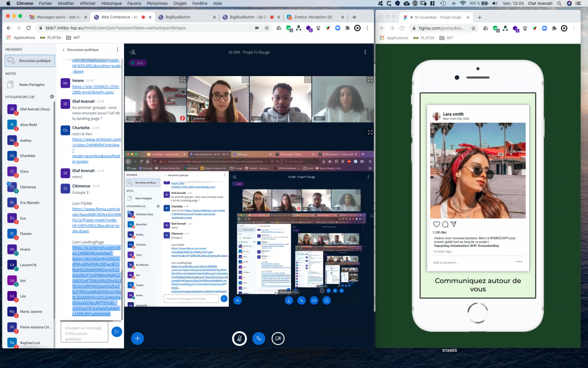
Task: Open Notes Partagées in sidebar
Action: pos(32,84)
